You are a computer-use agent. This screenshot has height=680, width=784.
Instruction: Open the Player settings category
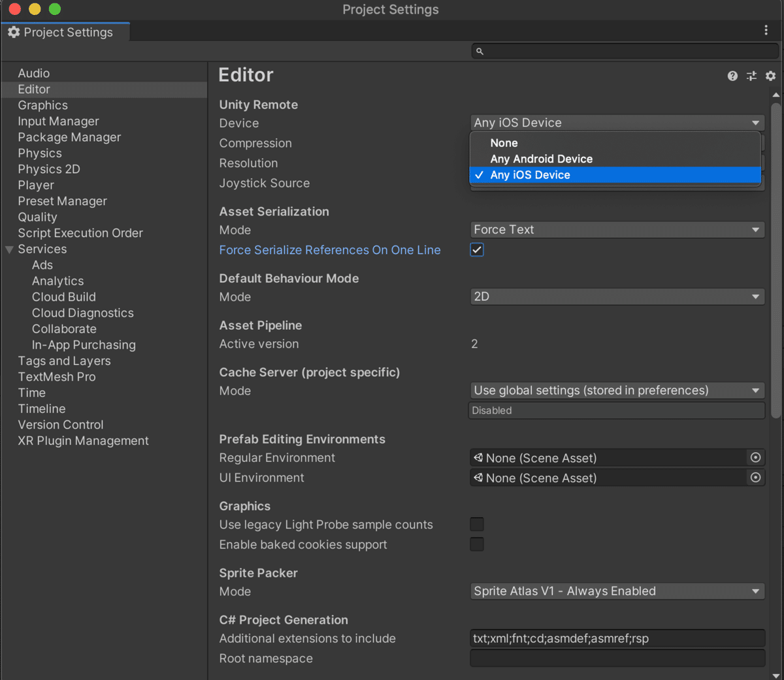click(36, 185)
